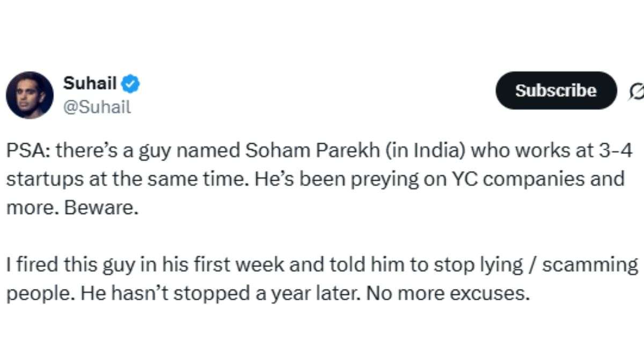Open the @Suhail handle link
Image resolution: width=644 pixels, height=362 pixels.
click(x=97, y=107)
